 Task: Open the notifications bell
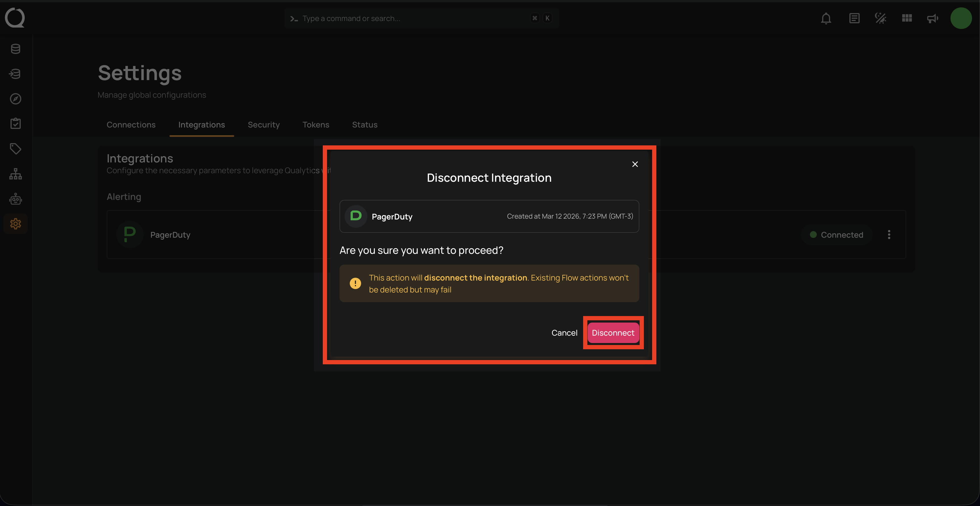(826, 18)
